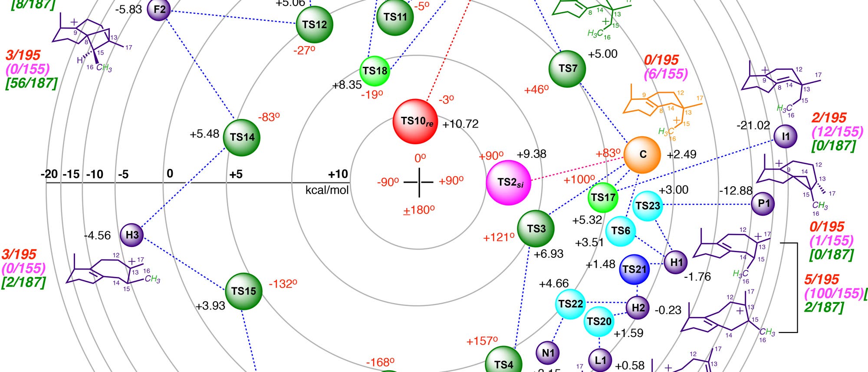868x372 pixels.
Task: Click the ±180° compass label
Action: 419,210
